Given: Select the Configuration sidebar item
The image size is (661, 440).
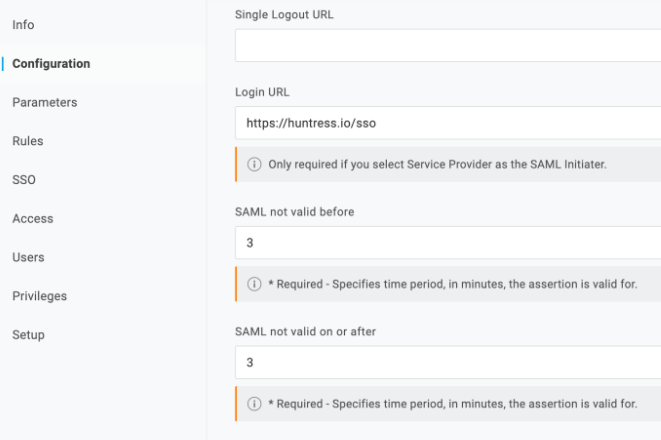Looking at the screenshot, I should click(x=51, y=64).
